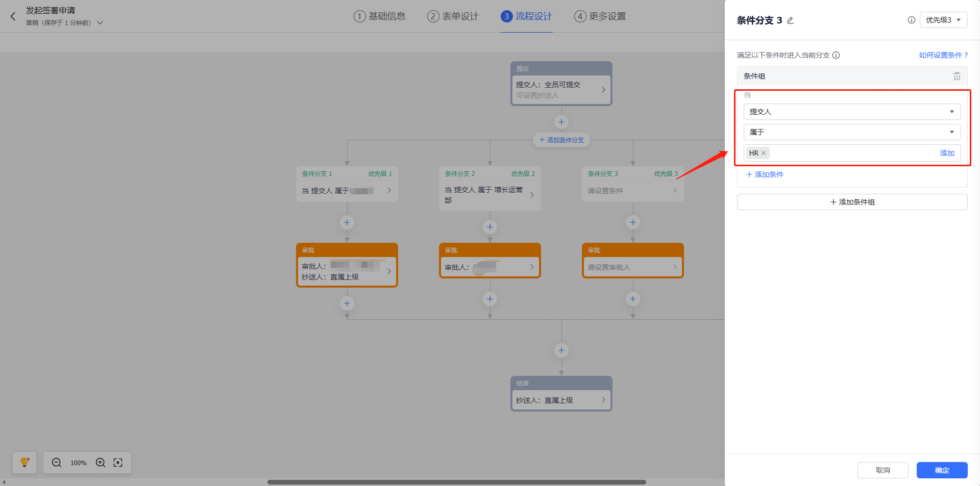980x486 pixels.
Task: Open the 提交人 condition field dropdown
Action: click(852, 112)
